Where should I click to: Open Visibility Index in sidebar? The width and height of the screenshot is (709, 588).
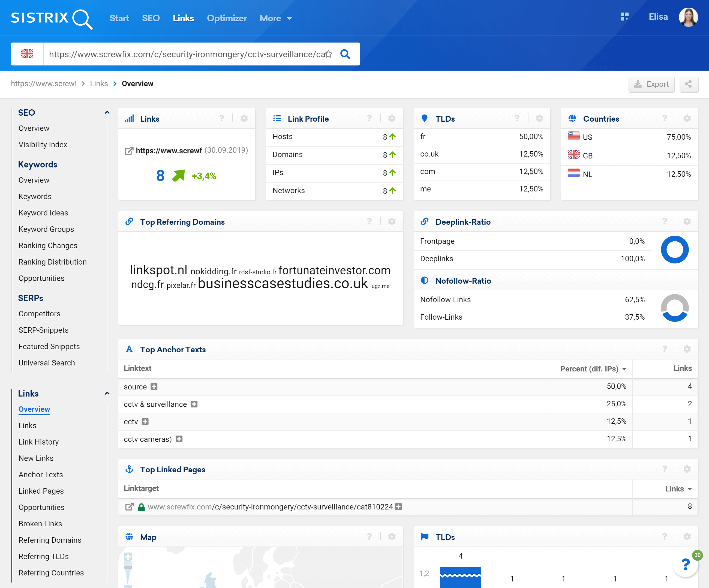point(43,145)
